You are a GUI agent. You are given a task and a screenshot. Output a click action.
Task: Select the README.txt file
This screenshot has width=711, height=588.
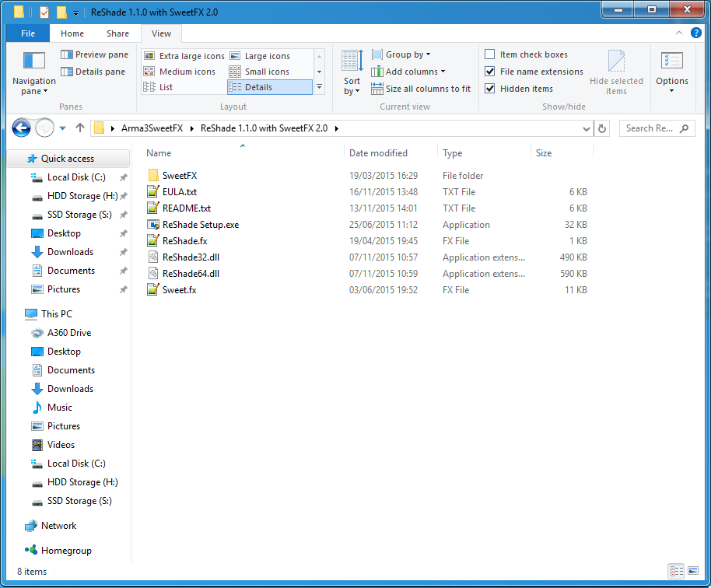[x=187, y=208]
